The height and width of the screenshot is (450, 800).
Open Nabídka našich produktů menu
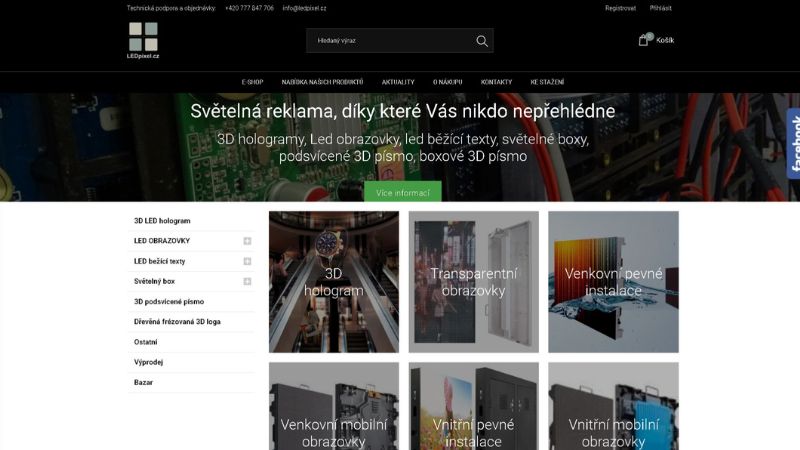point(322,82)
